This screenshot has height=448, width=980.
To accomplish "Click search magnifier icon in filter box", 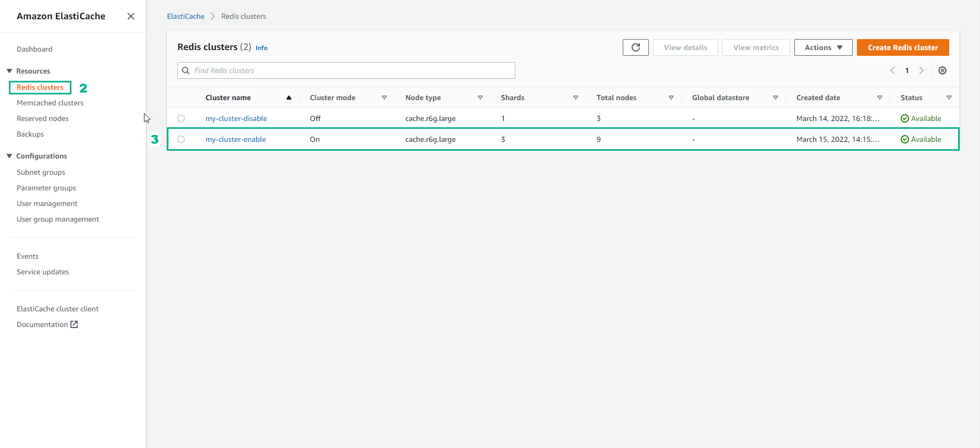I will coord(186,70).
